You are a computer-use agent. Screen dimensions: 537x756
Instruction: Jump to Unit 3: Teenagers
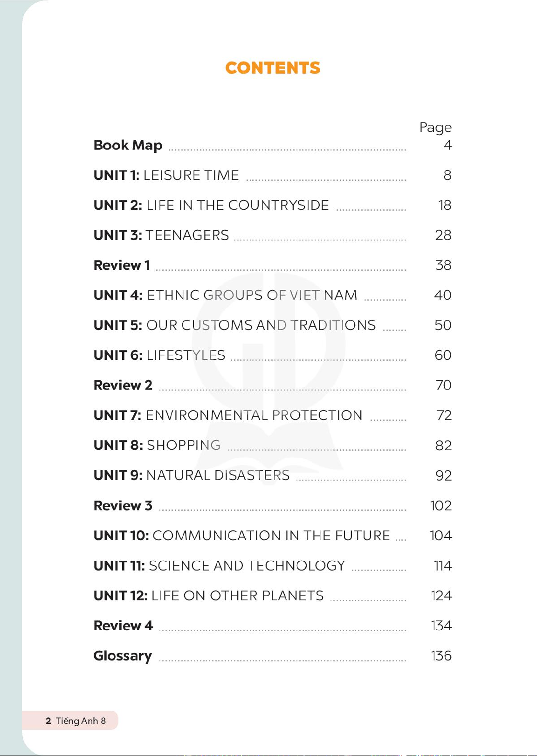click(161, 235)
